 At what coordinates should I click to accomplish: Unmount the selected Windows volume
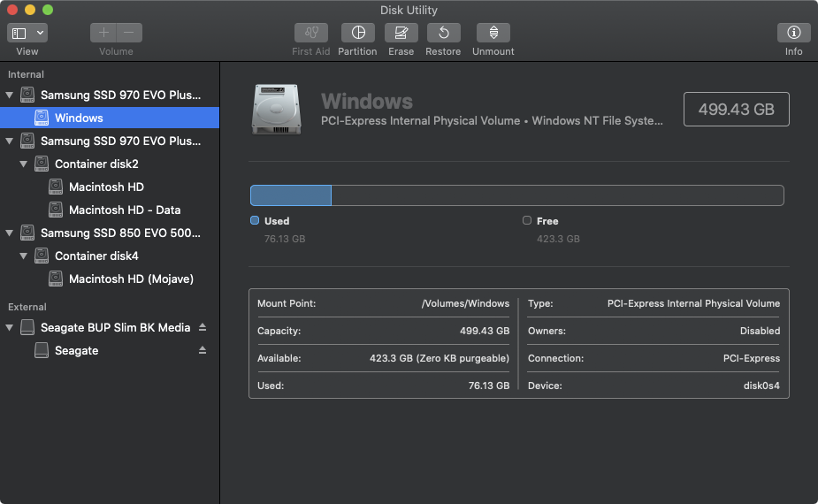click(493, 33)
